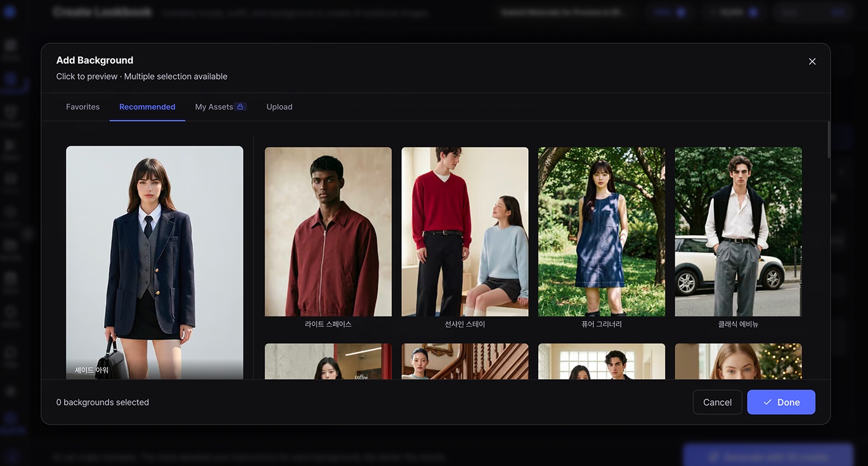Select the 라이트 스페이스 background thumbnail
The width and height of the screenshot is (868, 466).
click(x=328, y=232)
